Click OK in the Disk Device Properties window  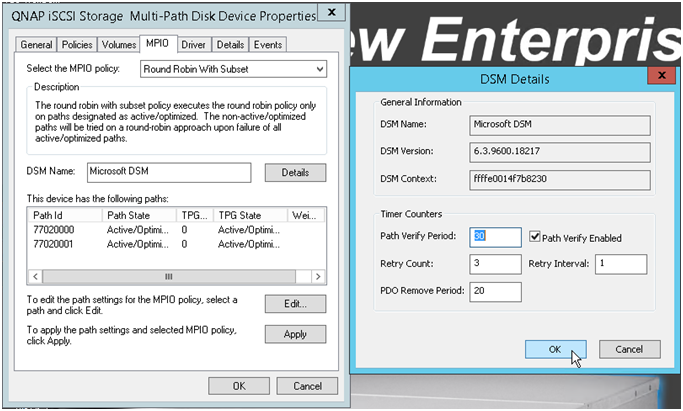(239, 386)
